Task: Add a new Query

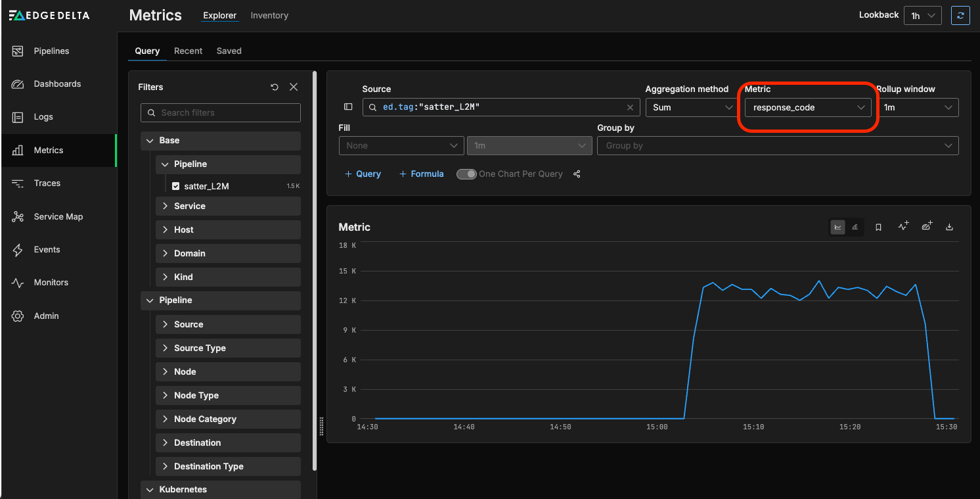Action: click(x=363, y=174)
